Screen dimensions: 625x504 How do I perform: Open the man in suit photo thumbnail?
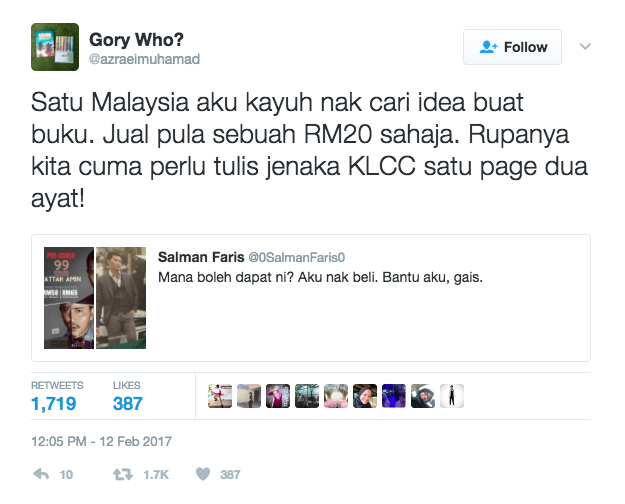point(121,298)
